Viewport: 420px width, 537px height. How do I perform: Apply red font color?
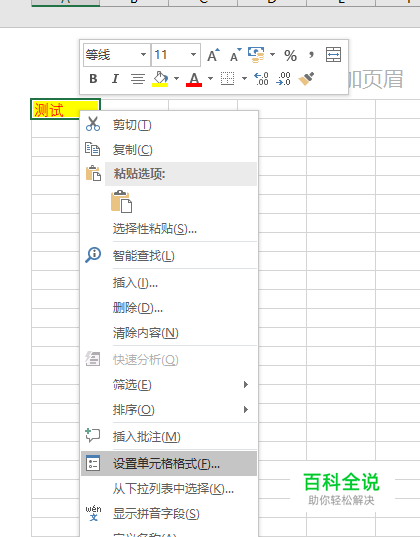(x=194, y=79)
